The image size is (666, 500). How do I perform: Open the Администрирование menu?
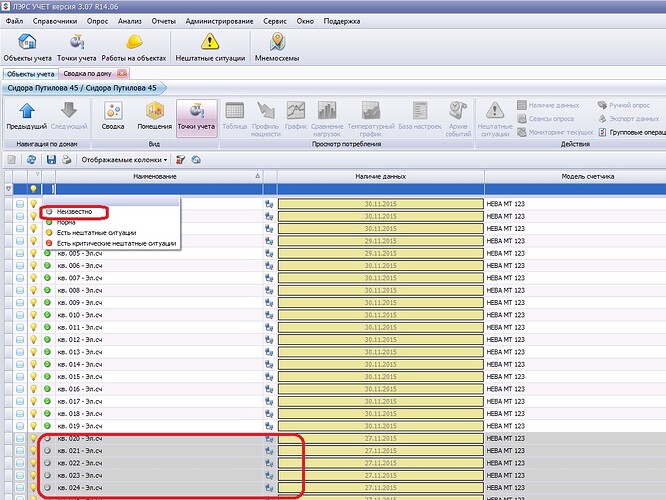tap(219, 21)
